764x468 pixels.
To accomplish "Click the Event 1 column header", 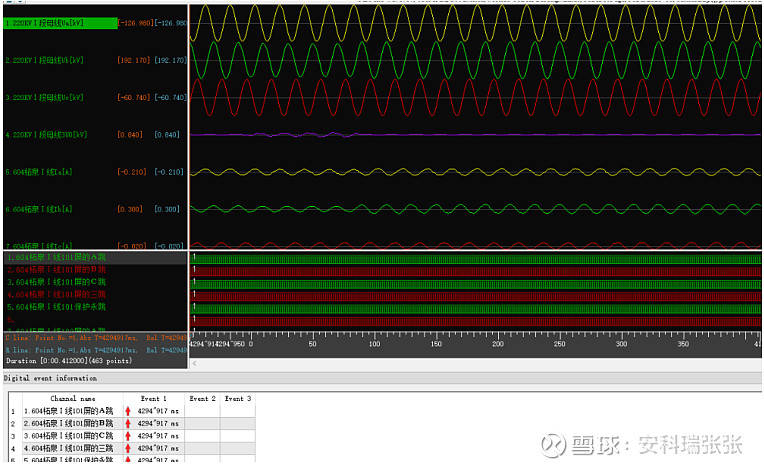I will 153,398.
